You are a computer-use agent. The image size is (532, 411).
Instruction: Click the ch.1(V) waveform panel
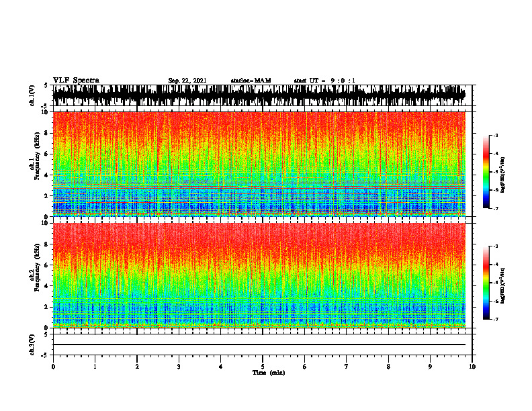click(x=263, y=95)
